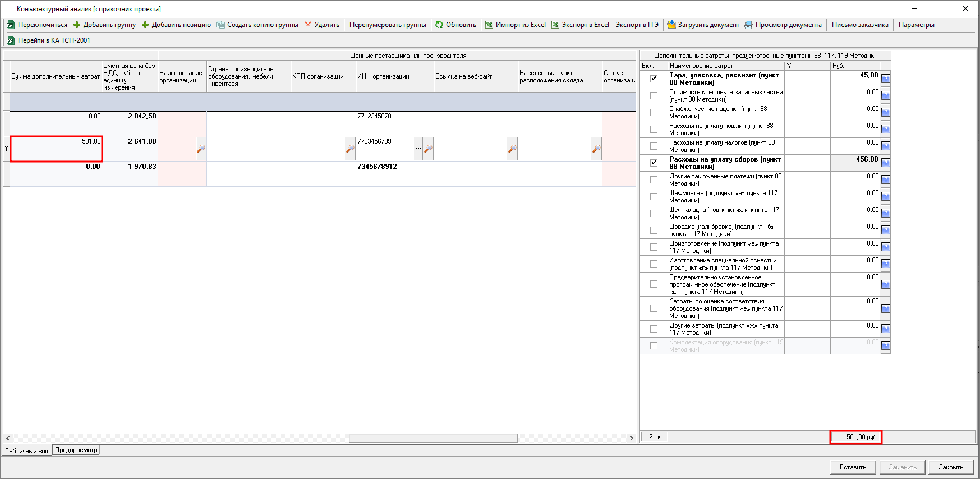This screenshot has width=980, height=479.
Task: Open ellipsis selector in ИНН organization cell
Action: click(418, 149)
